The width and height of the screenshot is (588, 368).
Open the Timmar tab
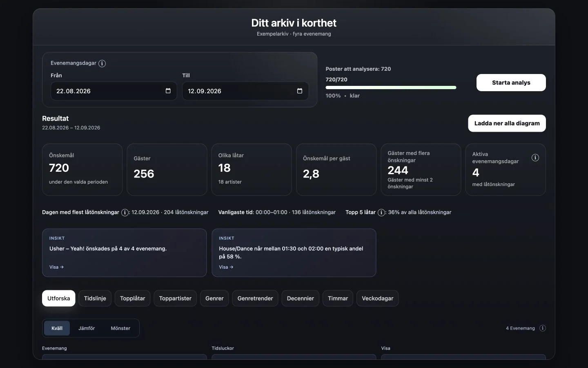click(x=338, y=298)
